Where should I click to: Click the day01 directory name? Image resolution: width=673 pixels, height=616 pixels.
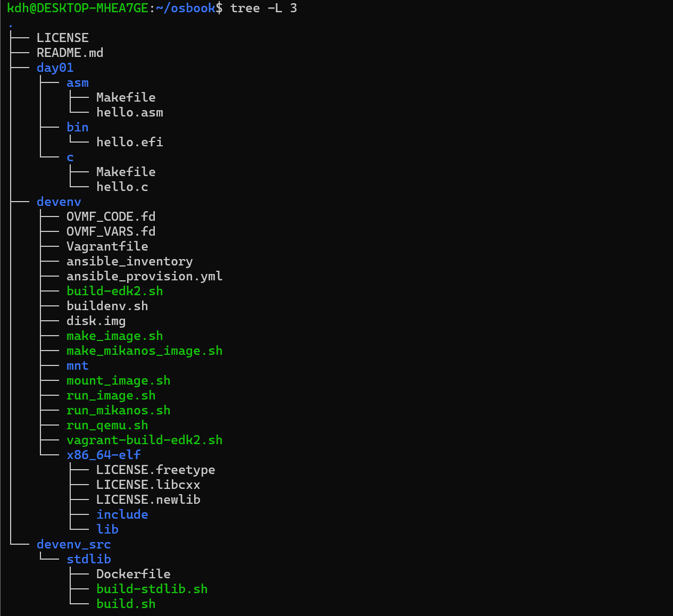pyautogui.click(x=55, y=68)
